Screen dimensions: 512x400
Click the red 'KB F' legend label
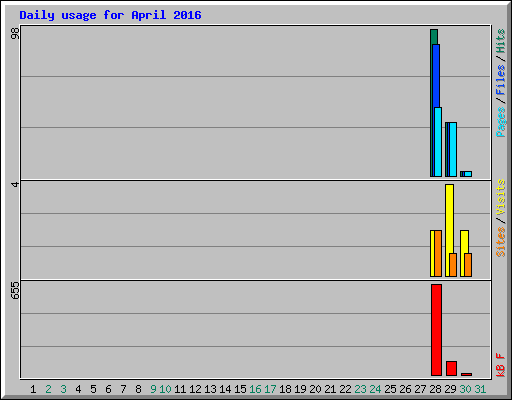click(501, 365)
